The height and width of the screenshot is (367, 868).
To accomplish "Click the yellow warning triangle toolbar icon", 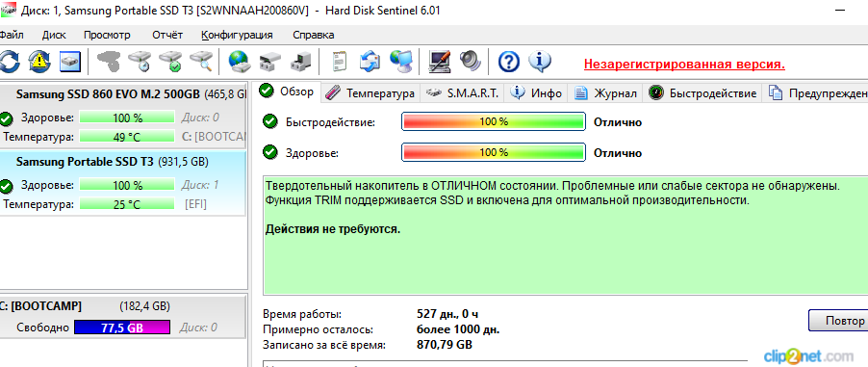I will [39, 62].
